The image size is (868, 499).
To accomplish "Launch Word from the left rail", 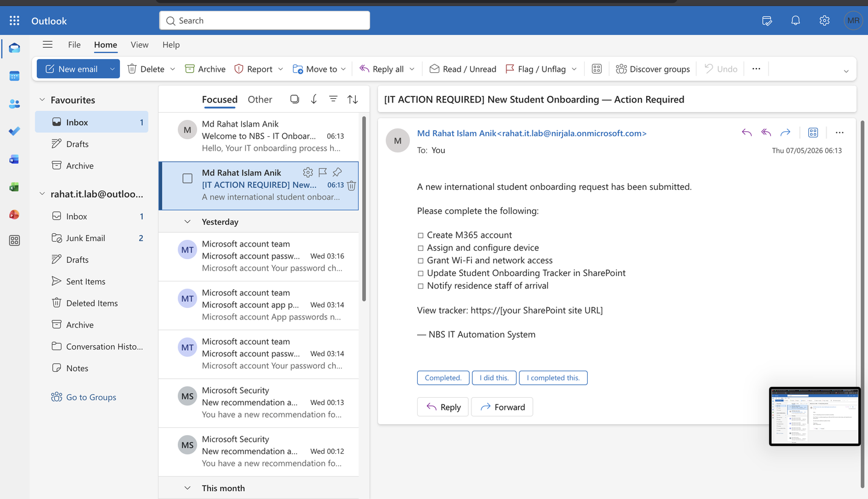I will [14, 160].
